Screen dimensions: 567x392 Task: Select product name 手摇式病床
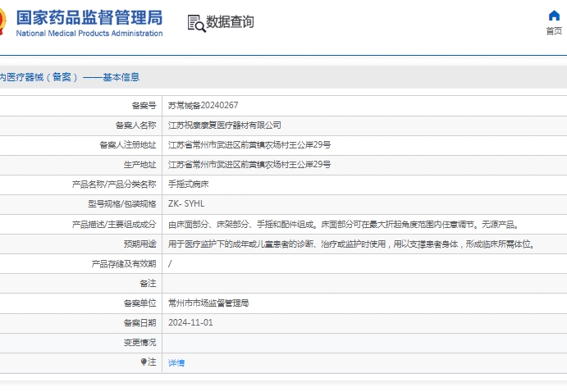(189, 185)
